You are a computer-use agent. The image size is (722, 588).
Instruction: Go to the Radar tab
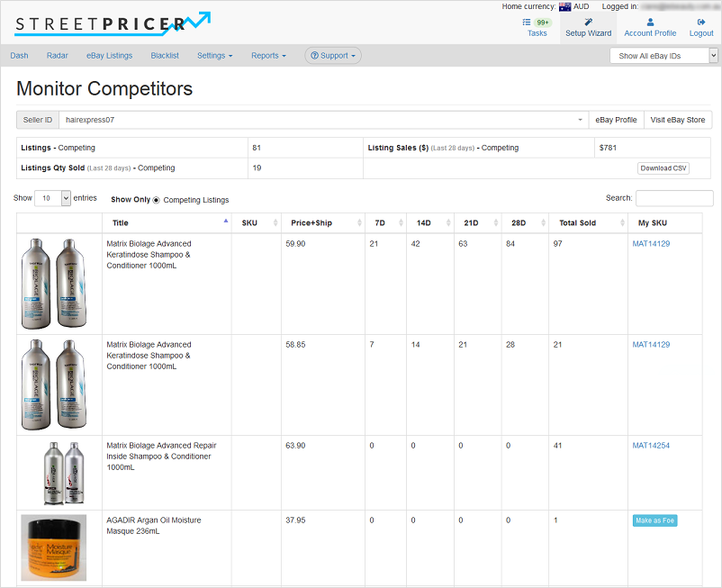click(58, 56)
